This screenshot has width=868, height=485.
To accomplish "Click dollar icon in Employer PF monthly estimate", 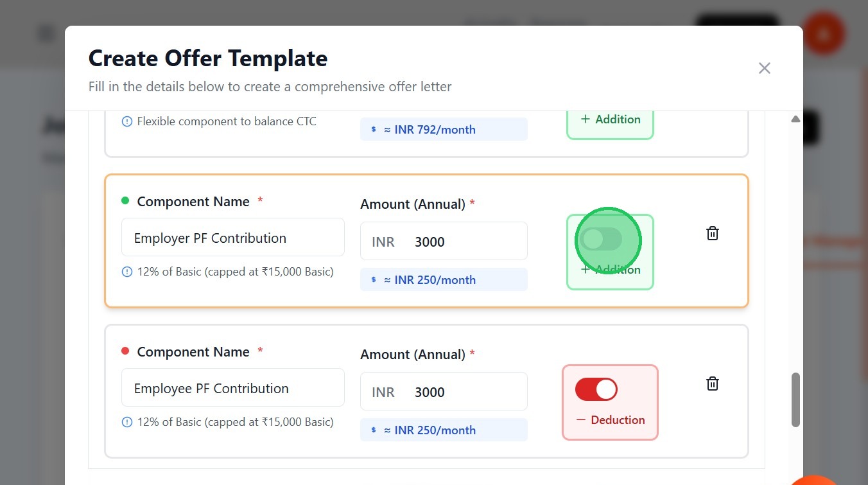I will 374,280.
